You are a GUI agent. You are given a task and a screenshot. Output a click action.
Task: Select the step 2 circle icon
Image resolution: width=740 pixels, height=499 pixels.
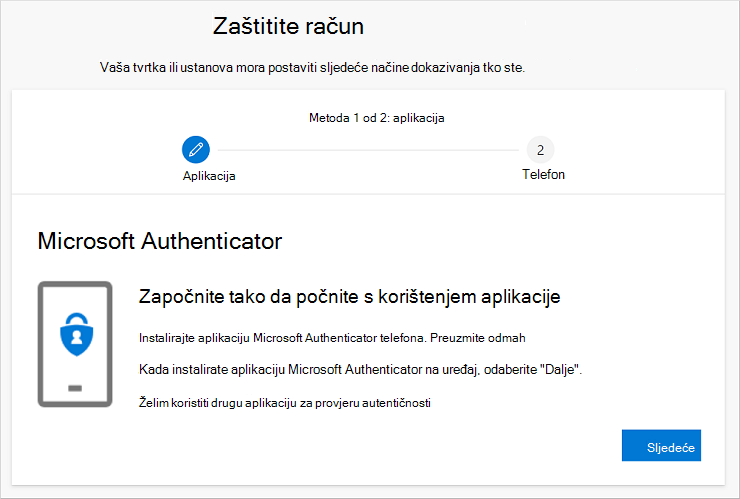click(x=540, y=150)
